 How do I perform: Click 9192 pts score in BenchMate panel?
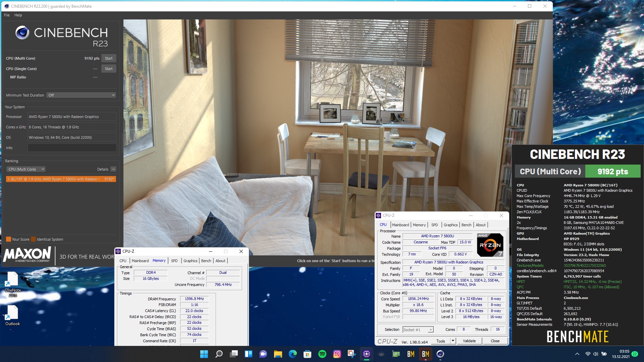coord(612,172)
